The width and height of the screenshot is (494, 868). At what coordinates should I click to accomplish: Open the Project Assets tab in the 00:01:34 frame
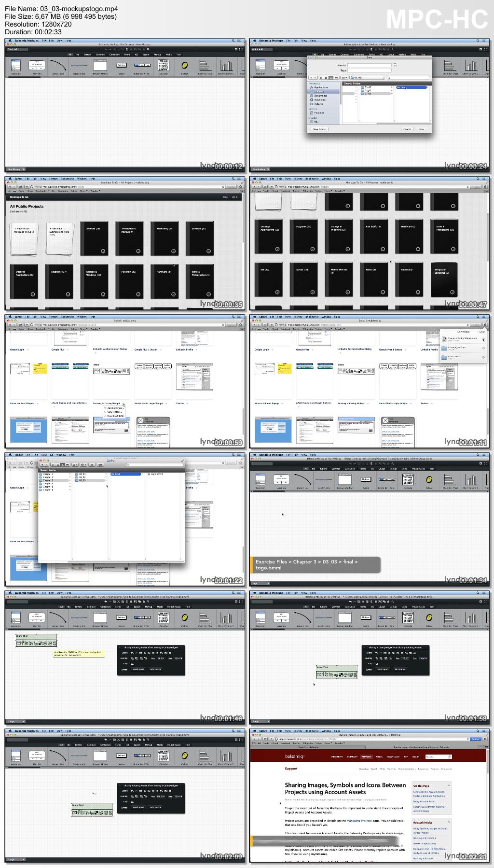[x=418, y=469]
